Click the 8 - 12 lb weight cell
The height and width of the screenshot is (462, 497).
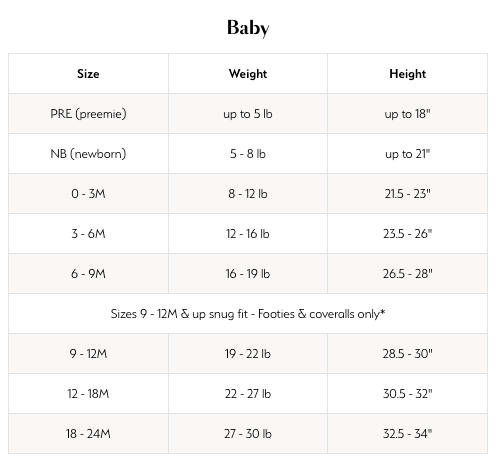click(248, 194)
